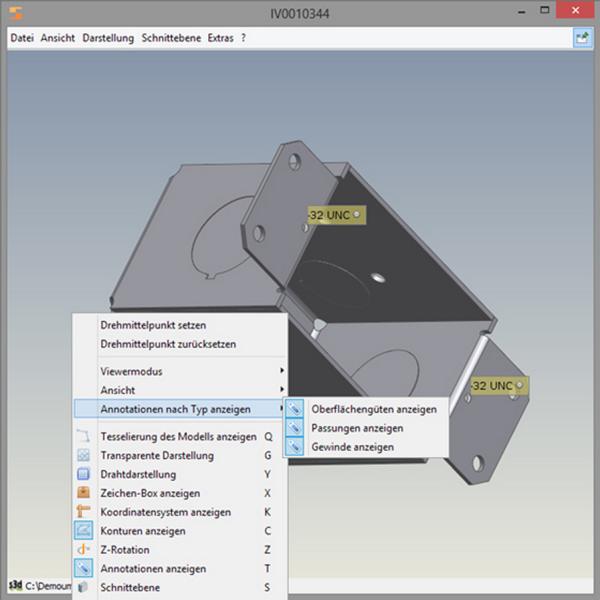Click the Oberflächengüten annotation icon

click(x=294, y=409)
